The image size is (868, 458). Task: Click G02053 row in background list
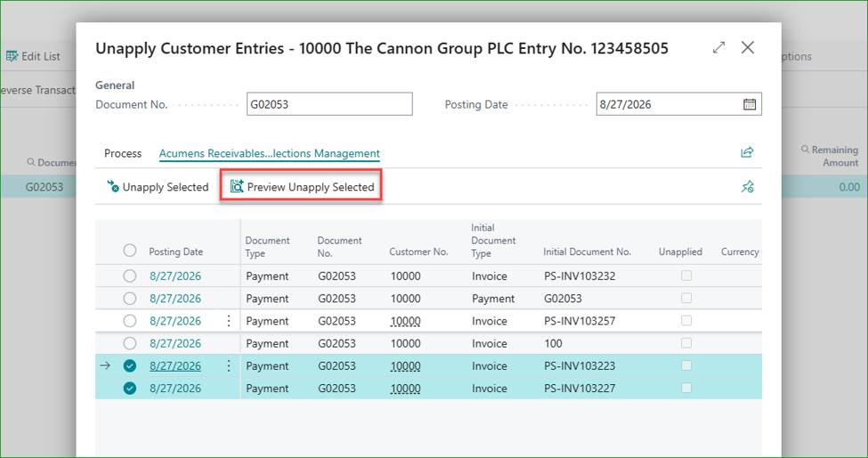[45, 187]
